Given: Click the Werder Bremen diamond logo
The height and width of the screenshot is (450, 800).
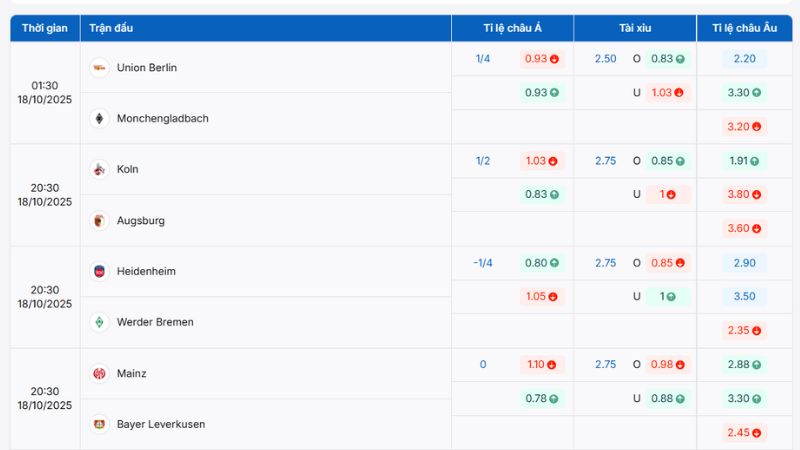Looking at the screenshot, I should pyautogui.click(x=99, y=323).
